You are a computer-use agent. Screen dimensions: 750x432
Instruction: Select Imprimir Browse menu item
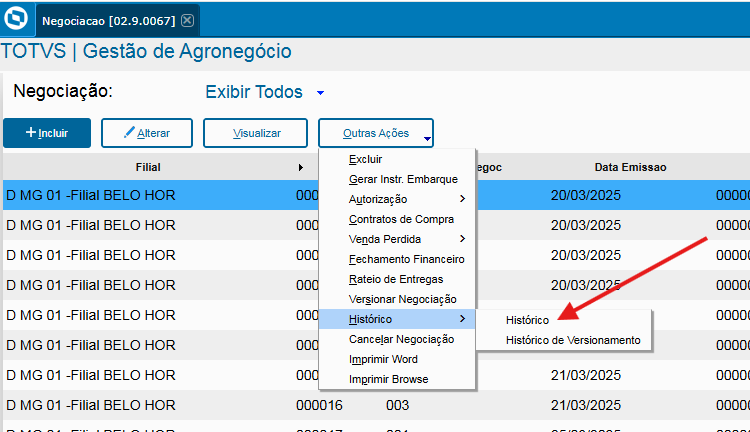click(x=397, y=379)
